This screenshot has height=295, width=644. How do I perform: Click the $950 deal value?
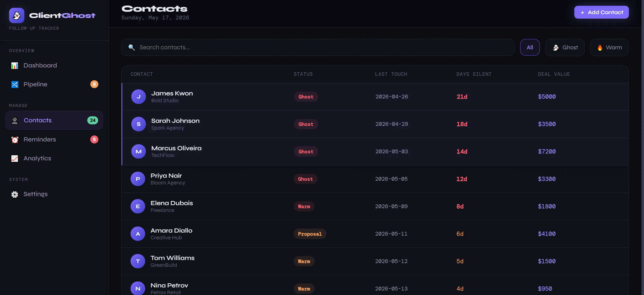point(545,289)
